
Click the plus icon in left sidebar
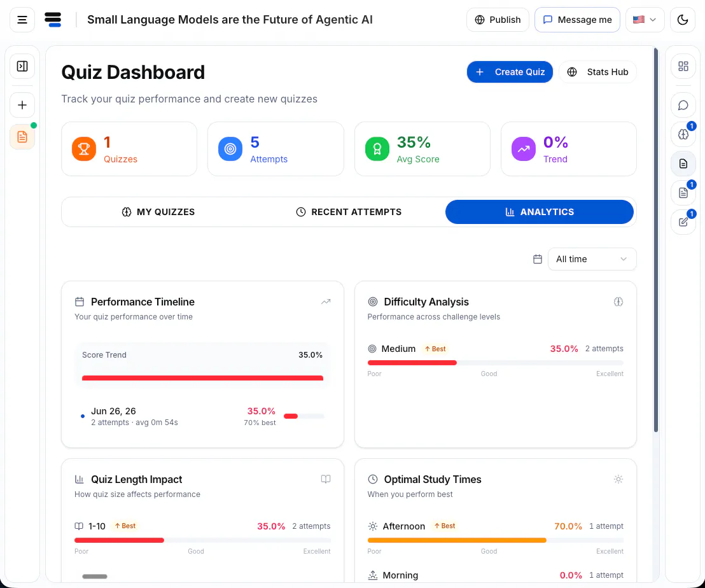[x=22, y=105]
